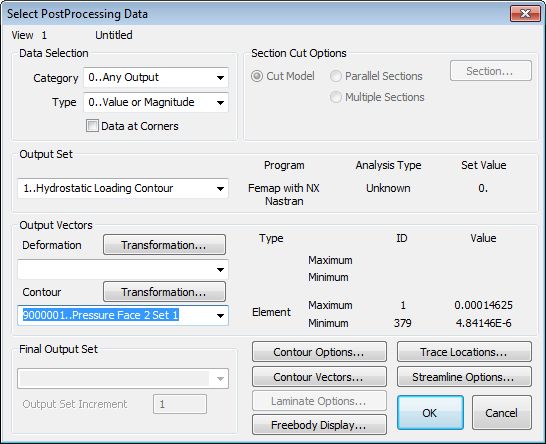Choose the Parallel Sections radio option
This screenshot has height=444, width=546.
pos(336,76)
